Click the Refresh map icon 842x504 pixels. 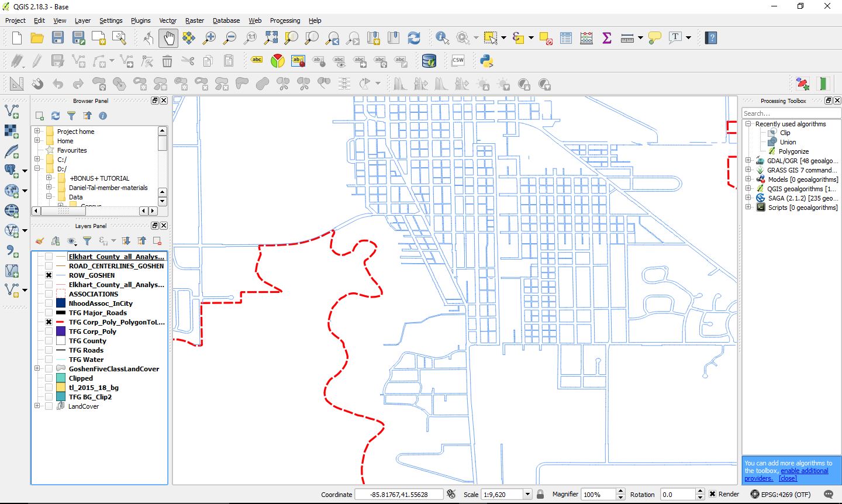click(414, 38)
